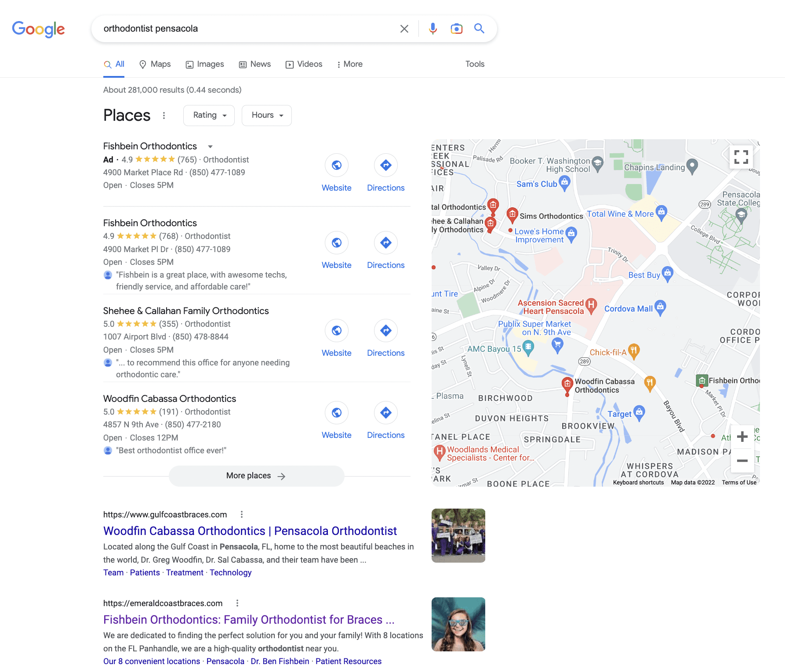Open the More search tabs menu
Screen dimensions: 785x672
349,64
